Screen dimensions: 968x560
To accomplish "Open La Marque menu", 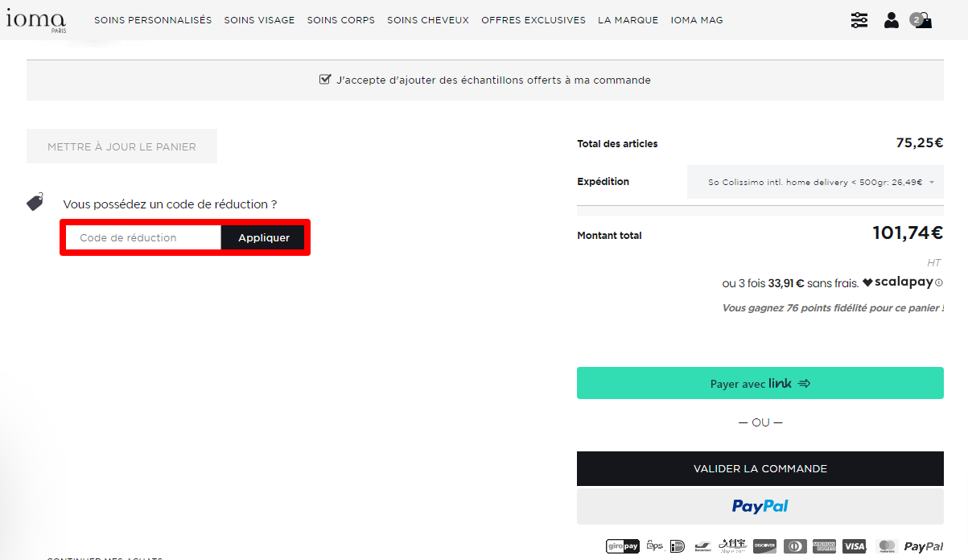I will pos(628,20).
